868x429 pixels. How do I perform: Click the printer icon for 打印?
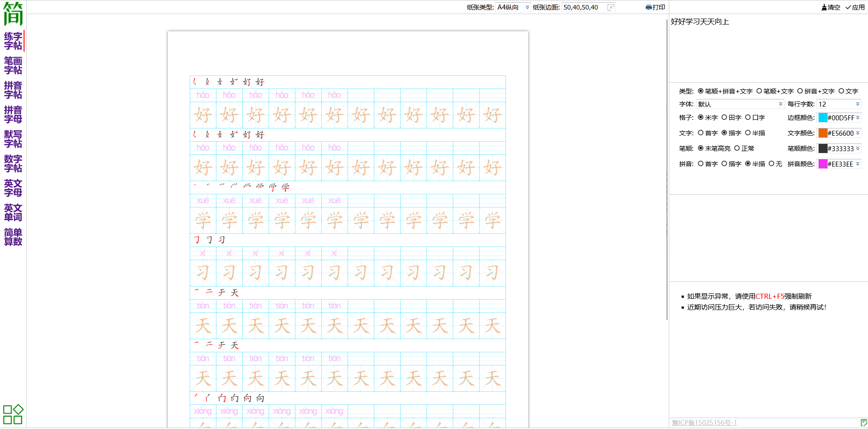(x=648, y=7)
